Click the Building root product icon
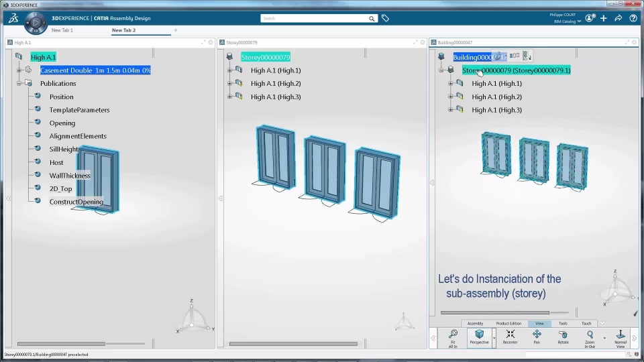Screen dimensions: 644x362 441,56
